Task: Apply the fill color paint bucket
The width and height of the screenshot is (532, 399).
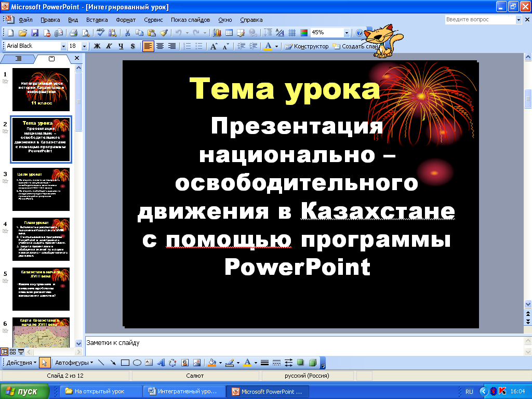Action: [212, 363]
